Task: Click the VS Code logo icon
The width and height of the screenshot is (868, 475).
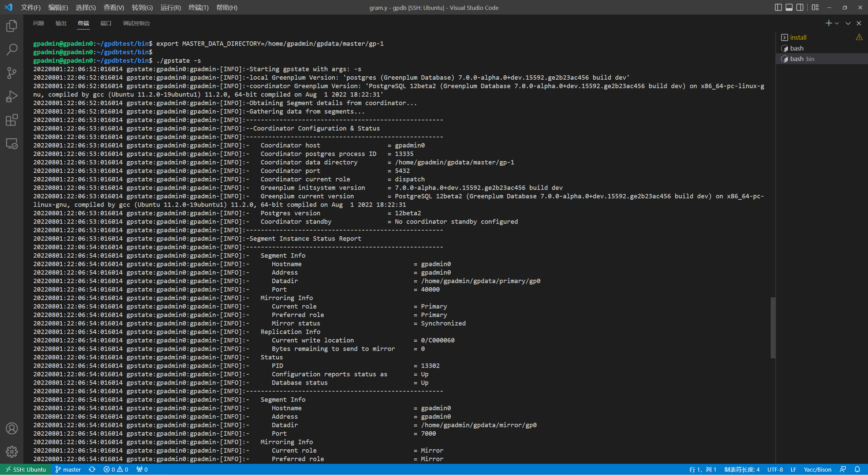Action: point(8,7)
